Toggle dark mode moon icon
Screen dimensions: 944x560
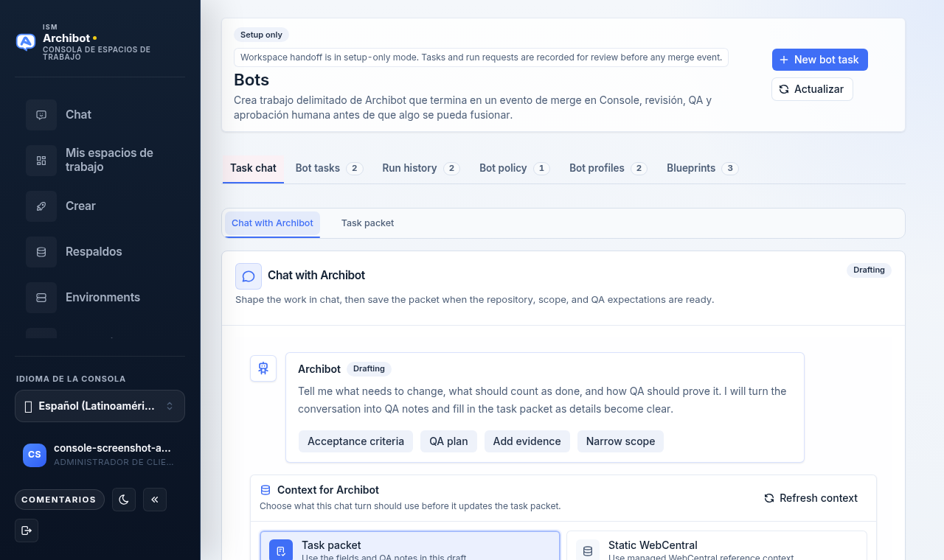(124, 500)
